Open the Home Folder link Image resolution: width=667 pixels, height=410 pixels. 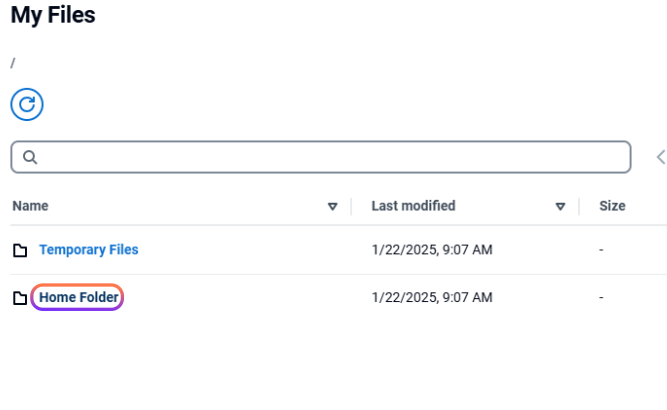(x=79, y=297)
